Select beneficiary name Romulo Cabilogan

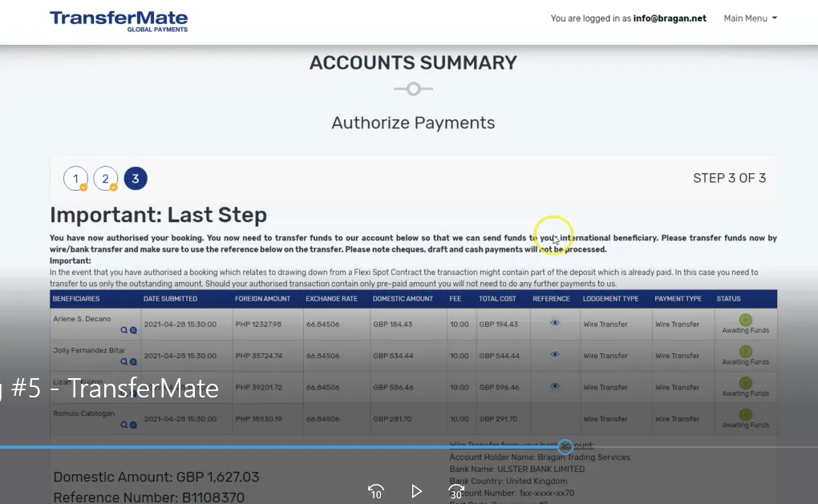(x=83, y=413)
